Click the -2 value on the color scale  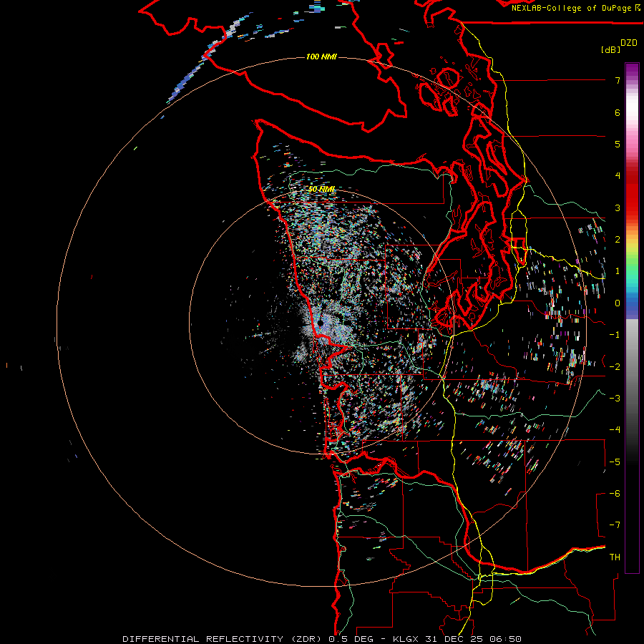tap(615, 367)
